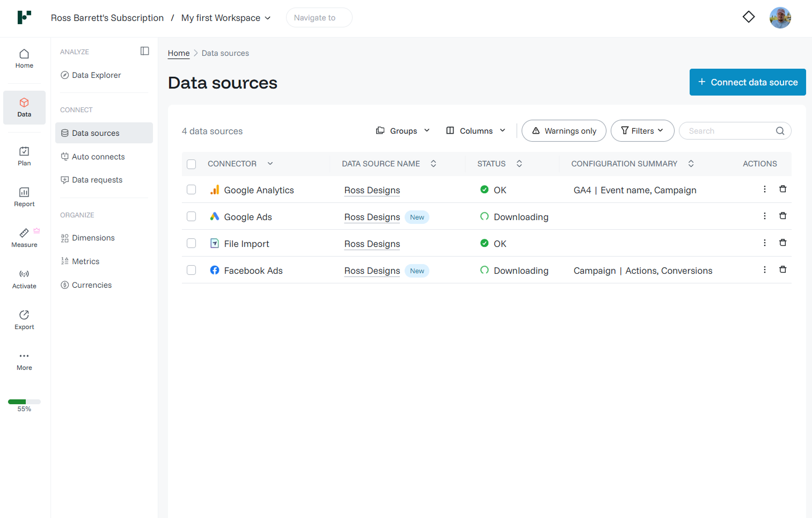
Task: Click the Google Ads connector icon
Action: coord(215,216)
